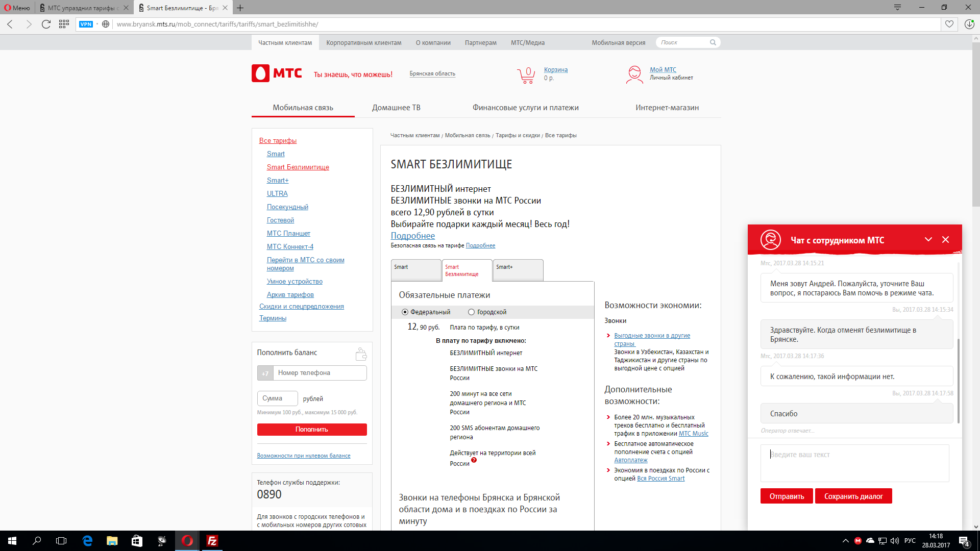Viewport: 980px width, 551px height.
Task: Open the Вся Россия Smart link
Action: pyautogui.click(x=661, y=479)
